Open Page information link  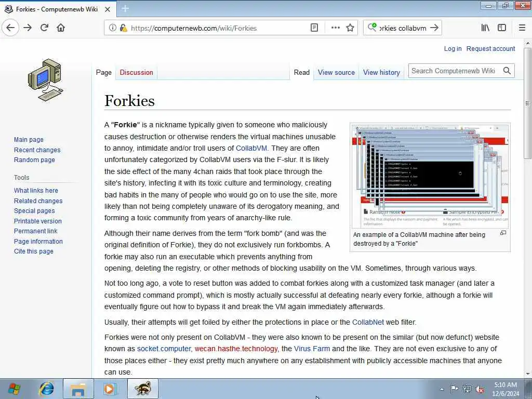point(38,241)
